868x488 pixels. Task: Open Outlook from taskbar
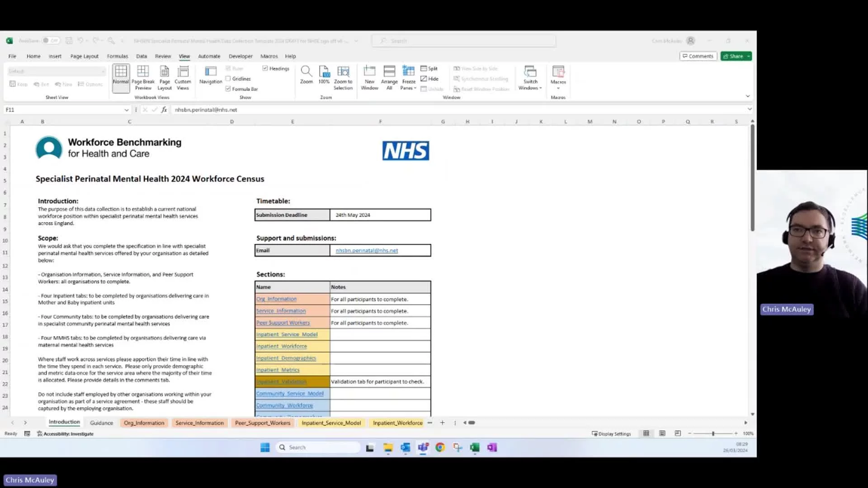pos(405,447)
